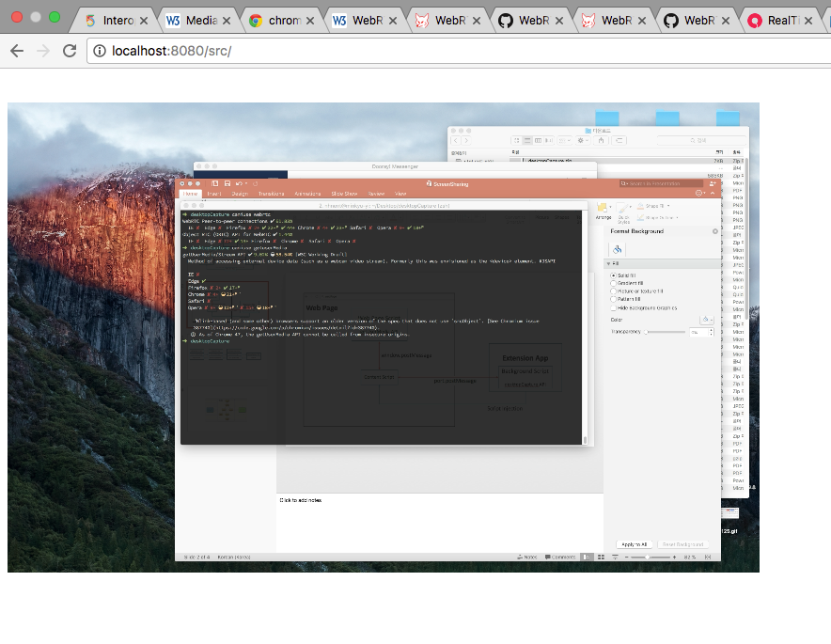
Task: Switch to Normal view icon in status bar
Action: [x=587, y=558]
